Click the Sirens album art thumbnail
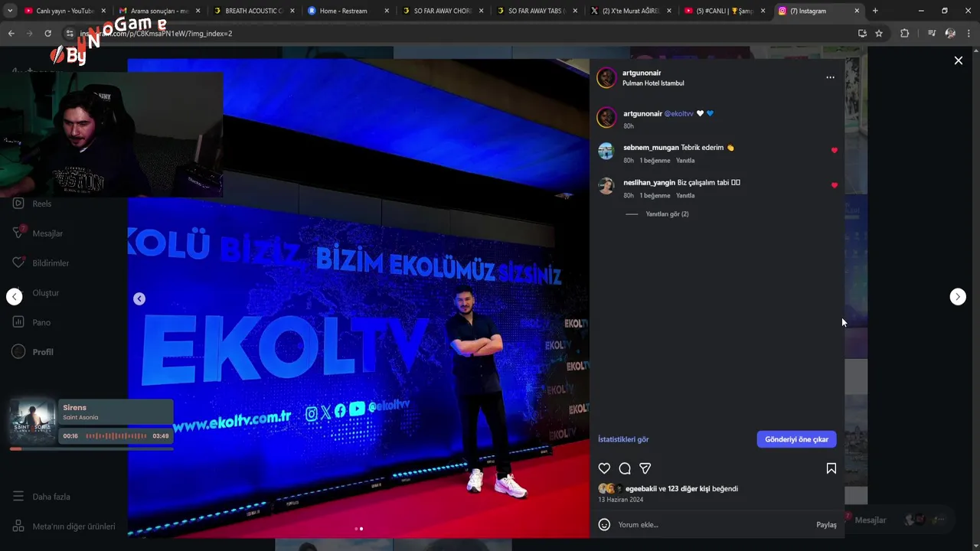Screen dimensions: 980x551 click(x=32, y=422)
